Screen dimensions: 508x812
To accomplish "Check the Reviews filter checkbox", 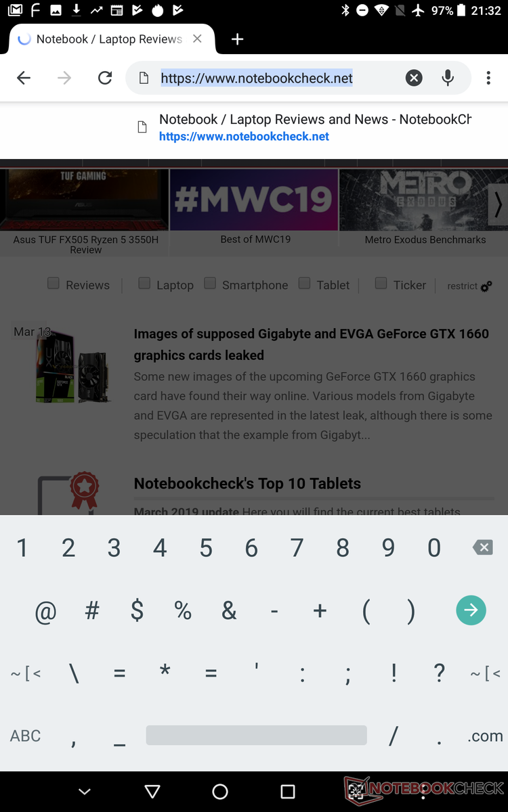I will [x=54, y=284].
